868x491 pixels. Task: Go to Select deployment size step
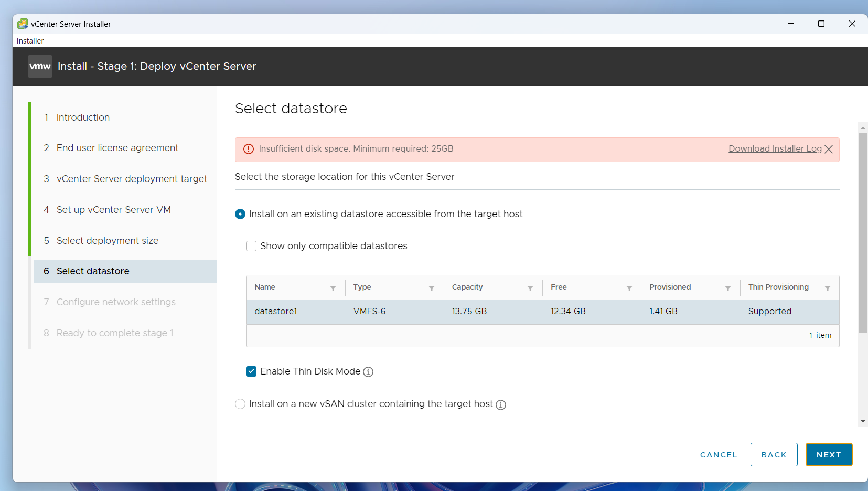pyautogui.click(x=107, y=241)
